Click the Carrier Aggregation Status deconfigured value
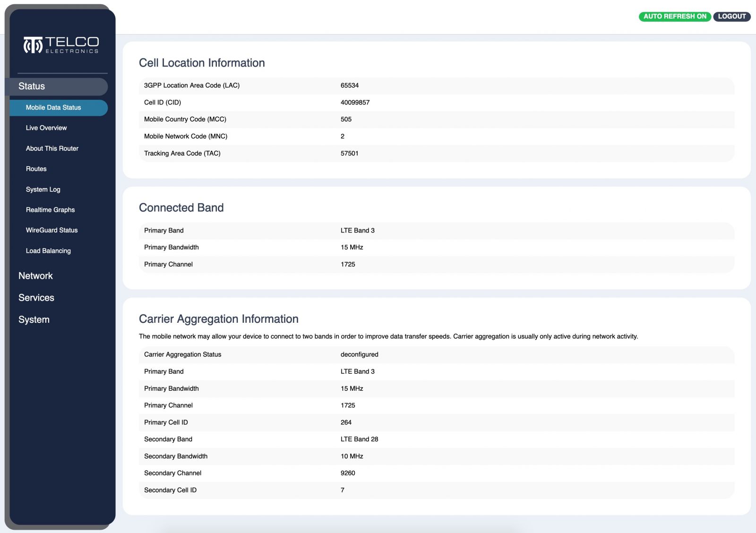Viewport: 756px width, 533px height. point(359,354)
